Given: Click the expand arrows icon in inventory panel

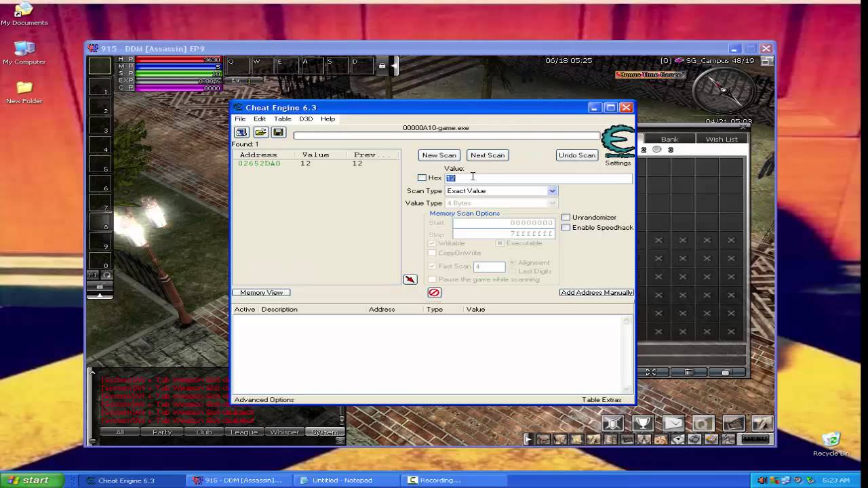Looking at the screenshot, I should click(651, 372).
